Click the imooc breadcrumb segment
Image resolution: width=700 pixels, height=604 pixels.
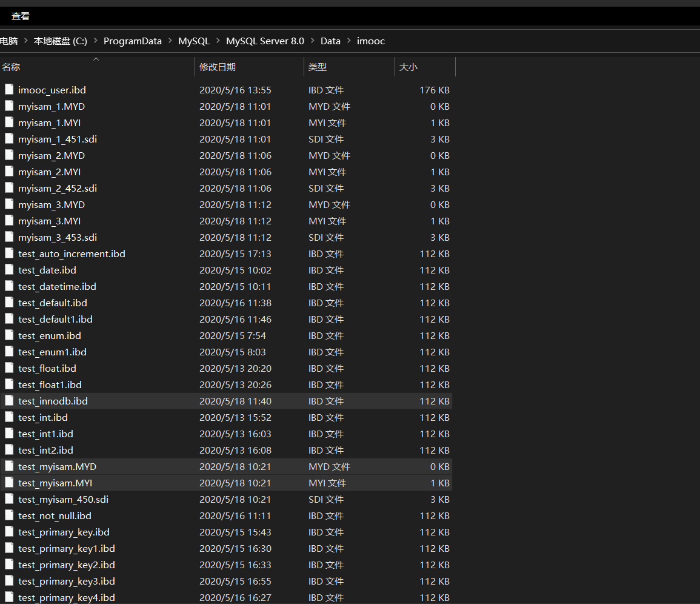pyautogui.click(x=370, y=41)
